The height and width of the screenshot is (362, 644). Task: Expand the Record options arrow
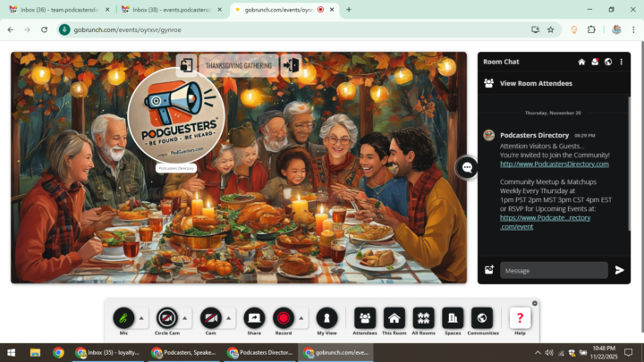[301, 318]
